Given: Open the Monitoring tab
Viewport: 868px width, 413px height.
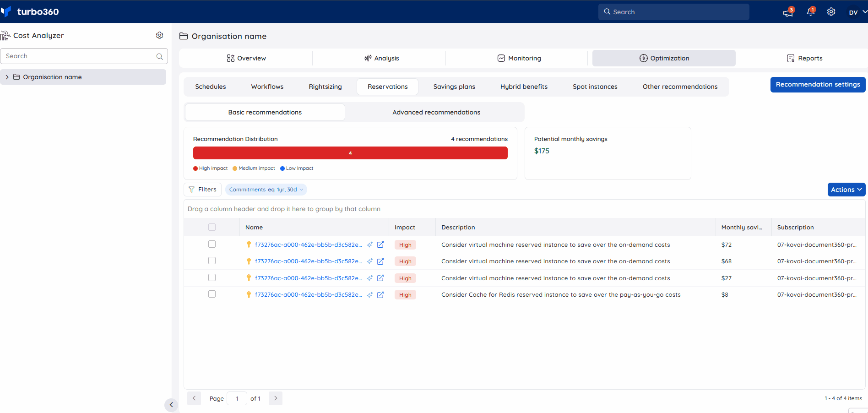Looking at the screenshot, I should point(519,58).
